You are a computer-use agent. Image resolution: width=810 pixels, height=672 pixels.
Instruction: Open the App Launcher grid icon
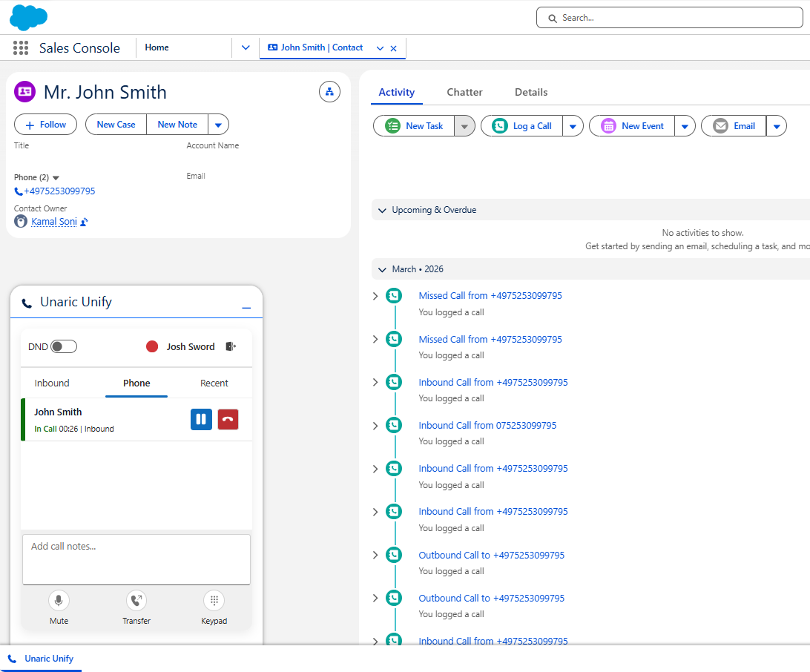point(21,47)
